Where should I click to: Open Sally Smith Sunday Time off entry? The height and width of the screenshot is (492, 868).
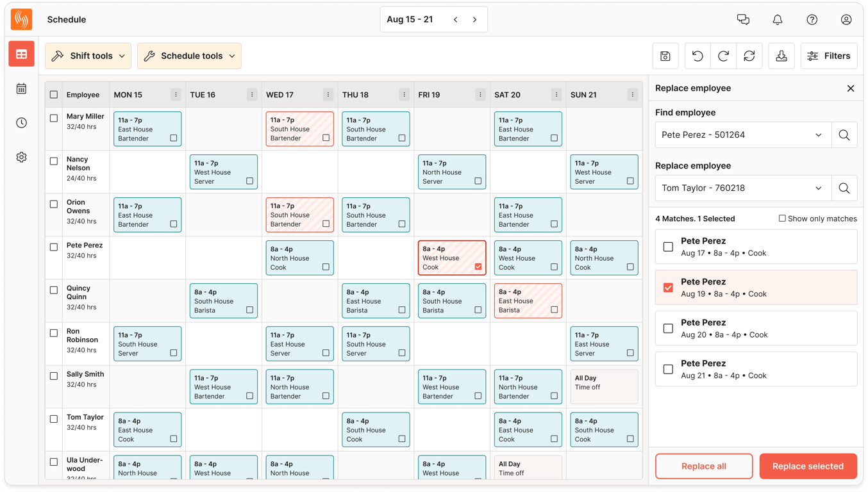coord(604,386)
